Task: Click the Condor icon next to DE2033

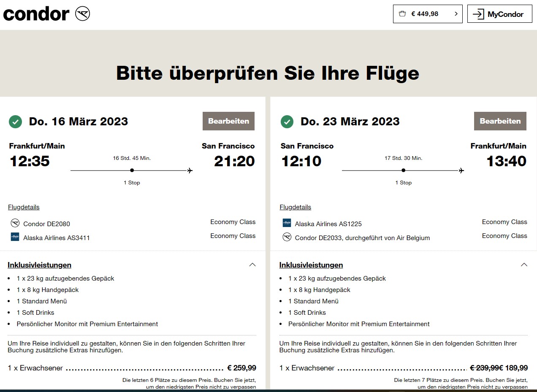Action: [287, 237]
